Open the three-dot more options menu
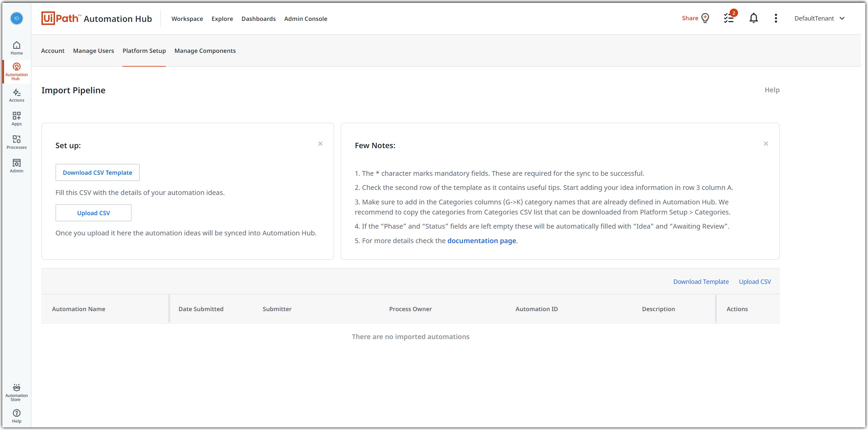 776,18
